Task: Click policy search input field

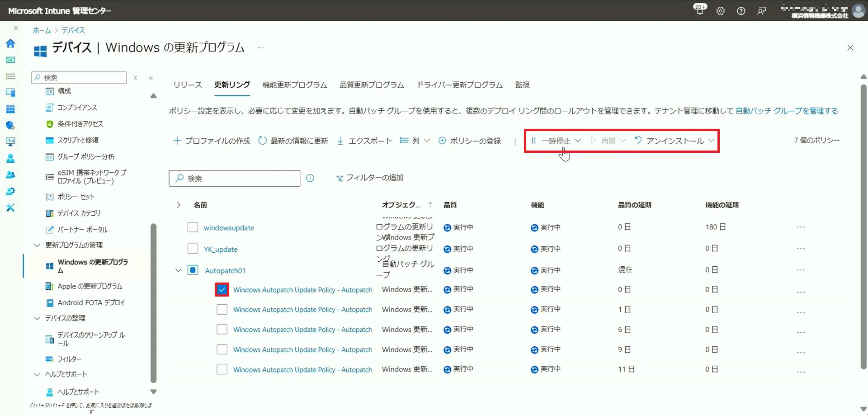Action: 235,178
